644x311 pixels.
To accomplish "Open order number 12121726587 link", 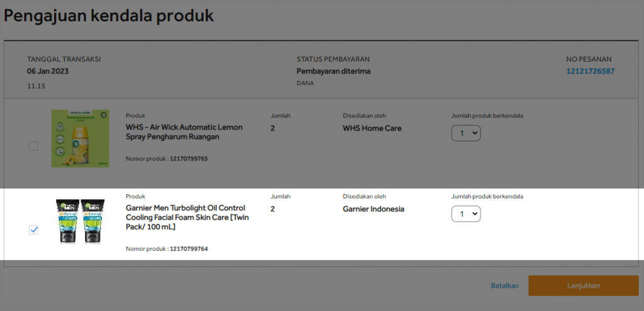I will tap(590, 72).
